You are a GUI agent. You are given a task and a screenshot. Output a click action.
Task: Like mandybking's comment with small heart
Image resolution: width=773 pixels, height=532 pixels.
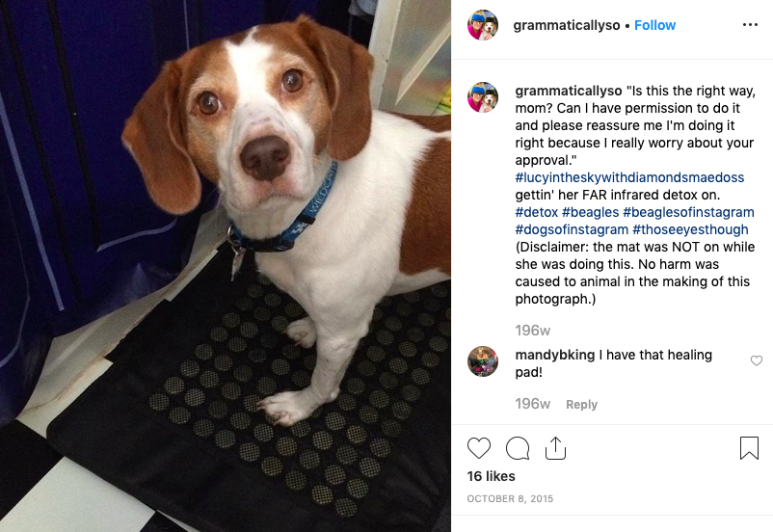click(x=757, y=360)
